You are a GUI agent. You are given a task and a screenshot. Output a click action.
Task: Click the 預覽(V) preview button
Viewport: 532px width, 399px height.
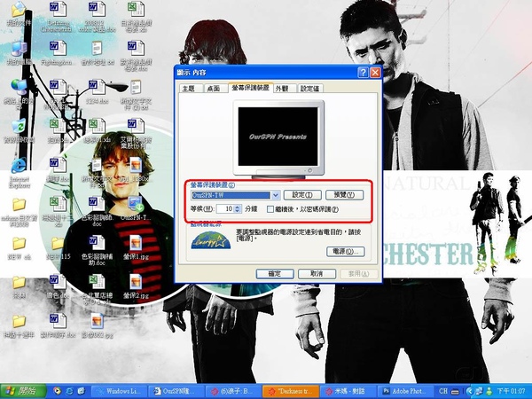(x=344, y=195)
